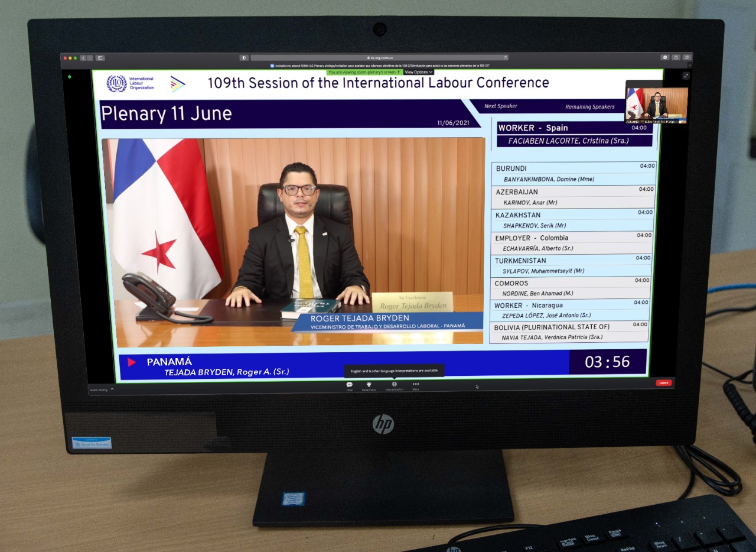Click the green encryption shield icon
The image size is (756, 552).
tap(70, 77)
